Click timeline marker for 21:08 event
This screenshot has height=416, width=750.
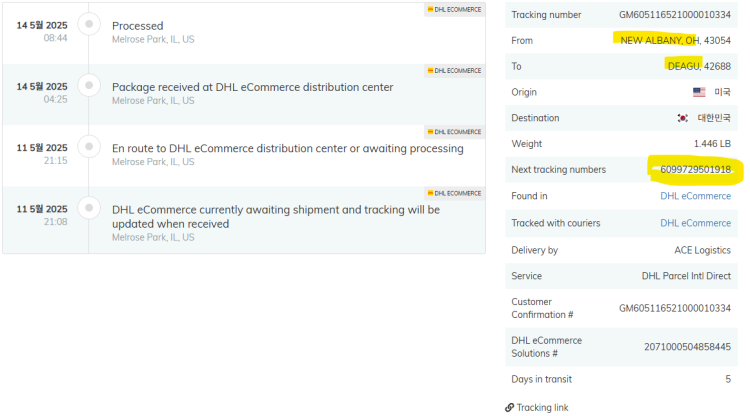[89, 208]
